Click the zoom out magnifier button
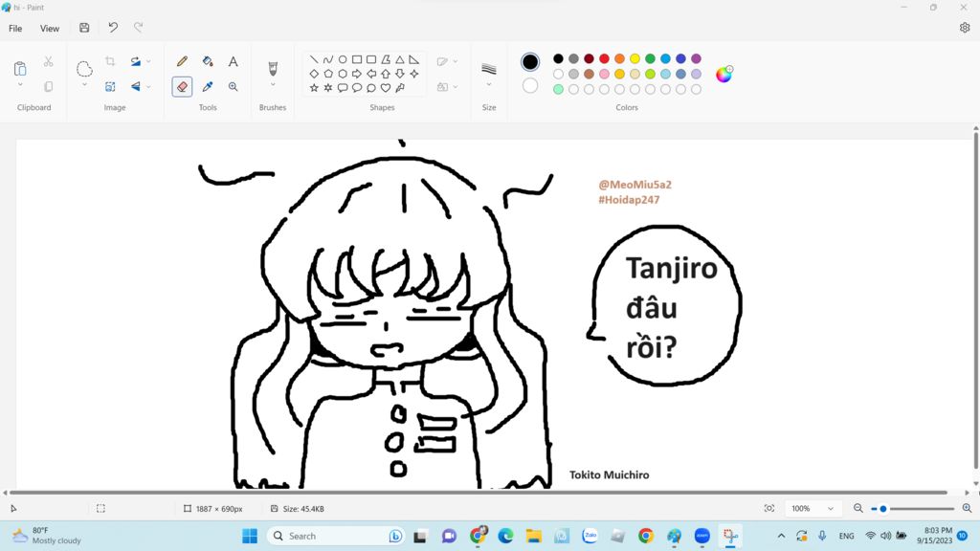This screenshot has width=980, height=551. click(x=858, y=509)
